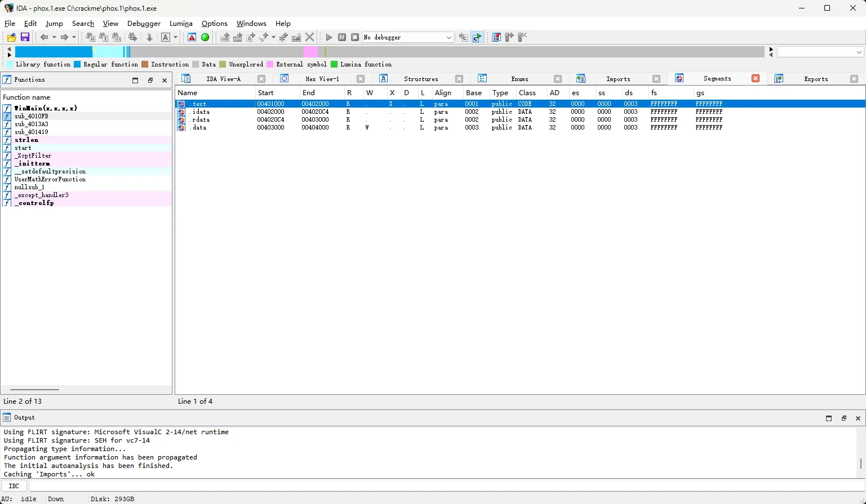
Task: Open the Debugger menu
Action: (x=144, y=24)
